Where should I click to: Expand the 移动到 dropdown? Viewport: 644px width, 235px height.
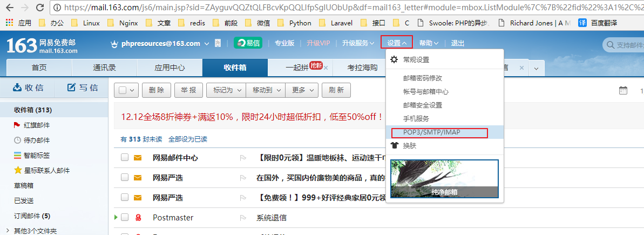(265, 91)
